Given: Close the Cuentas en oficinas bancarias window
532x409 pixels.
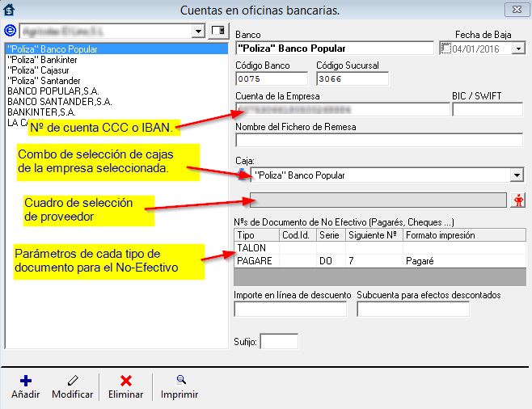Looking at the screenshot, I should (x=513, y=10).
